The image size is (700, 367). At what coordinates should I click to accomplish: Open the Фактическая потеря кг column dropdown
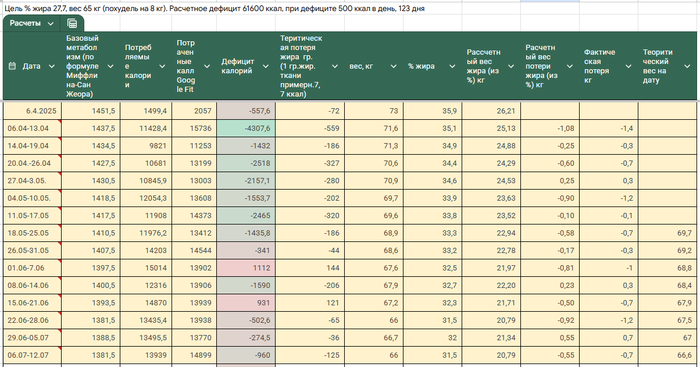coord(628,66)
